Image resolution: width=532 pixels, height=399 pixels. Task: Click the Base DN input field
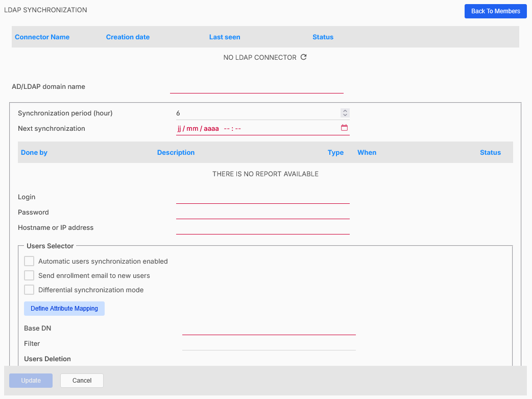pyautogui.click(x=269, y=328)
